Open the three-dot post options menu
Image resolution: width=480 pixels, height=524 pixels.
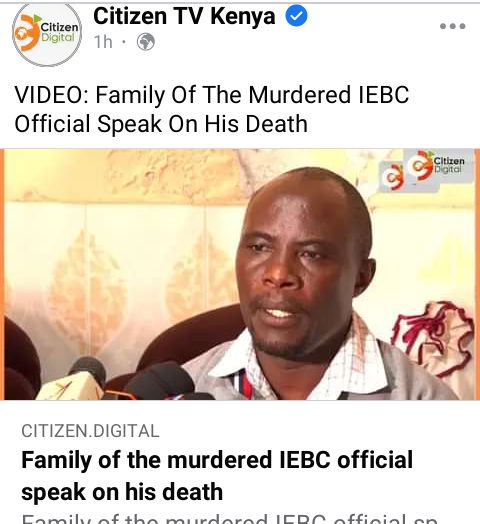click(x=453, y=26)
